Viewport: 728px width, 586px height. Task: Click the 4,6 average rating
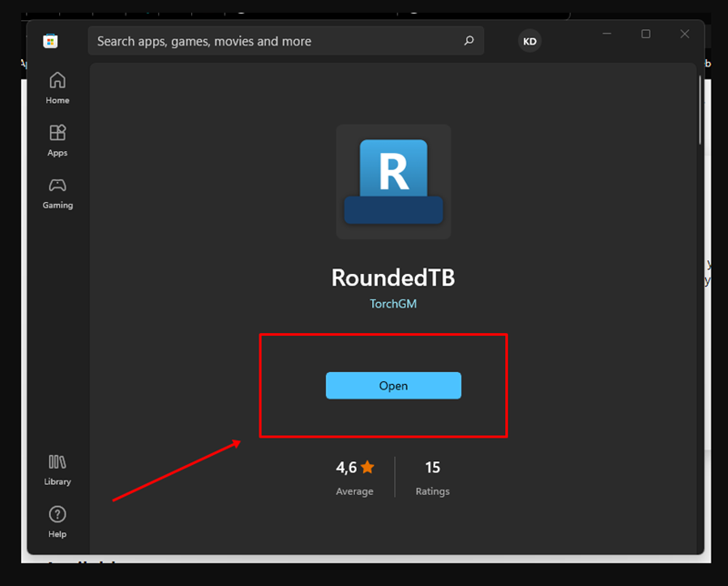pos(355,478)
